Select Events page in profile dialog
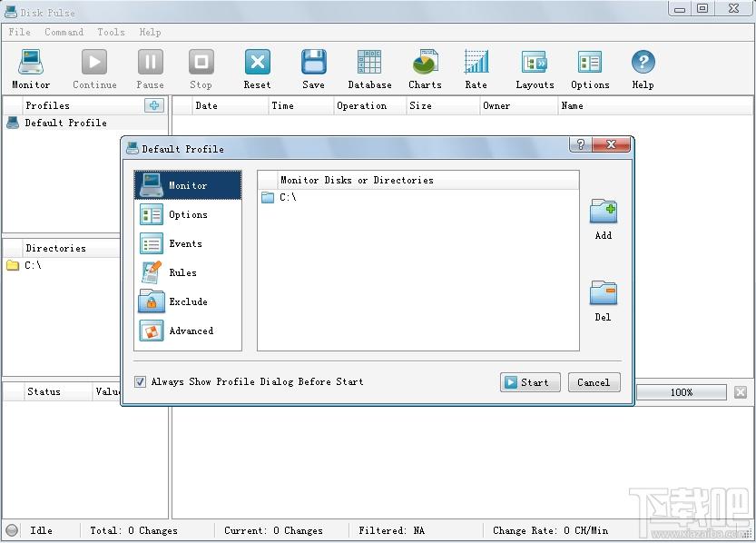 tap(188, 243)
